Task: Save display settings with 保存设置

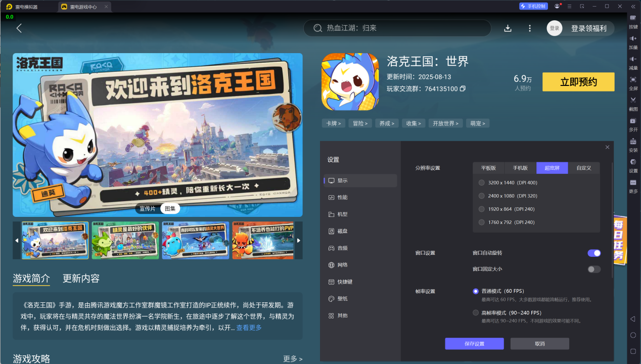Action: (x=474, y=343)
